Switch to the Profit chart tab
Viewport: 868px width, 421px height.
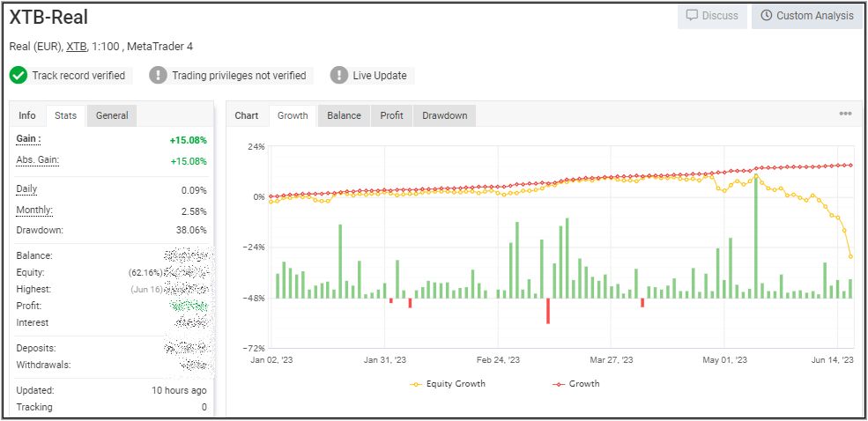pos(391,115)
